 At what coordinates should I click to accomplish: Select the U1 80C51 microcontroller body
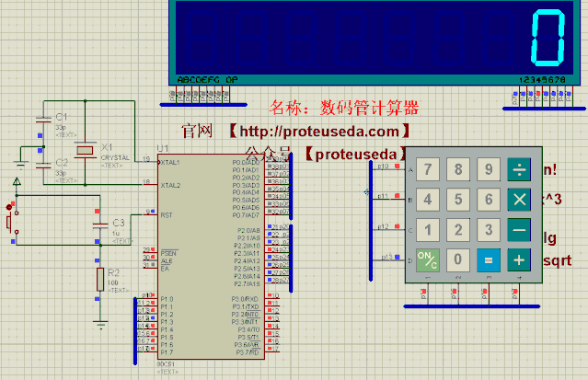[x=211, y=257]
